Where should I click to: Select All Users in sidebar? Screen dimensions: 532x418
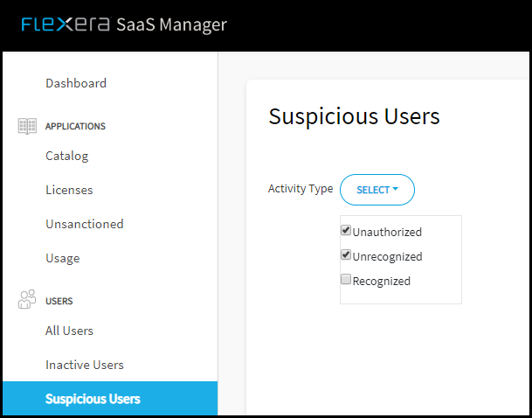point(69,331)
